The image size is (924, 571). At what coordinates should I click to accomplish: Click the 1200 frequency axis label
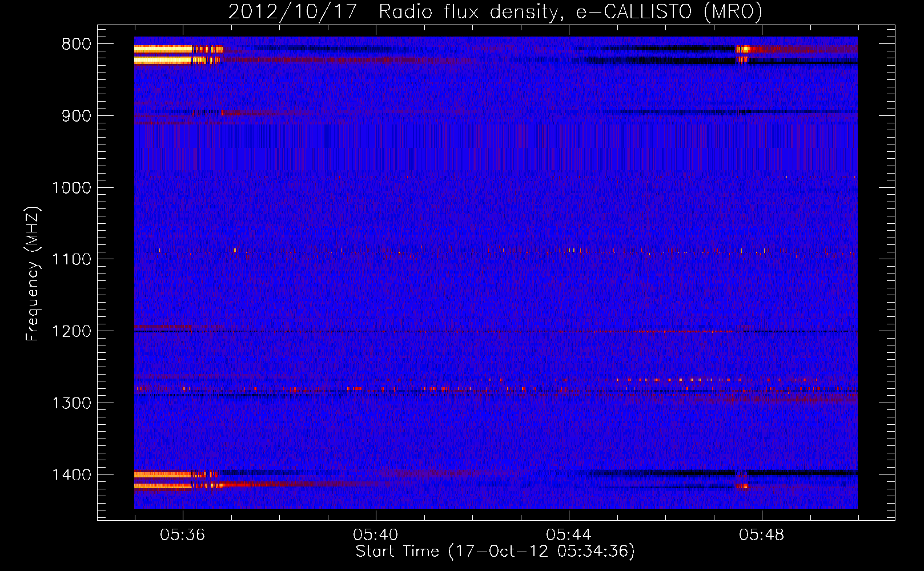click(x=71, y=331)
